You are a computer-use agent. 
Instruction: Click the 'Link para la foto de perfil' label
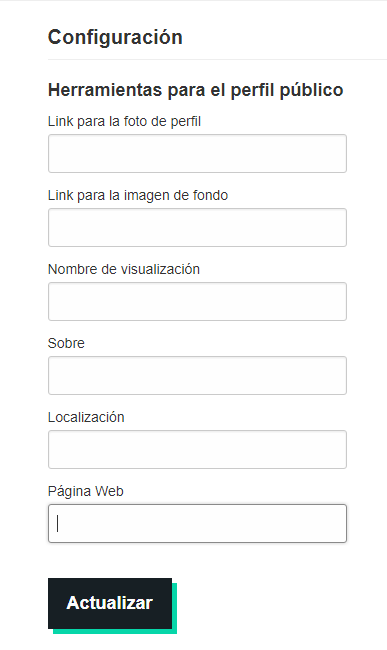(124, 121)
